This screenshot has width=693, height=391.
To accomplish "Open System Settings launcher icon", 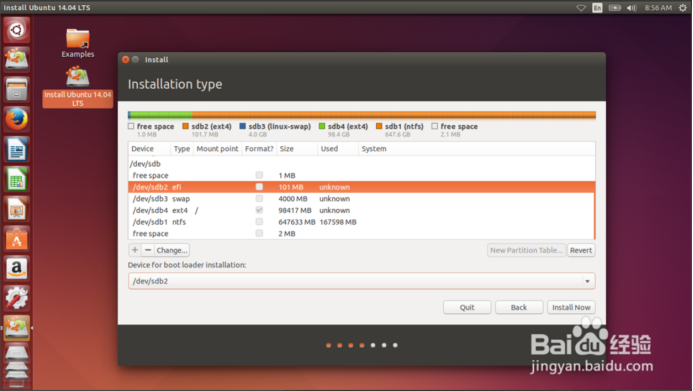I will point(17,298).
